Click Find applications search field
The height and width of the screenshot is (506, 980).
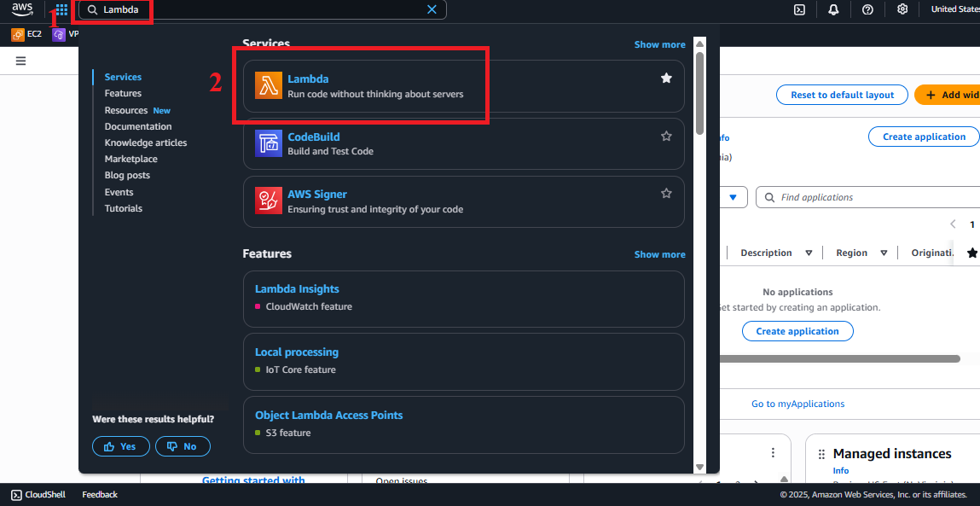(868, 197)
